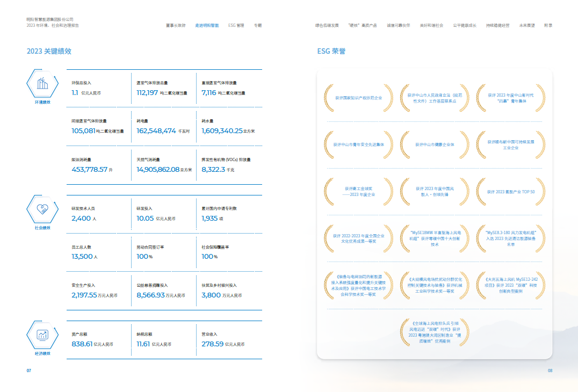Click the 专题 navigation link
578x392 pixels.
coord(258,25)
